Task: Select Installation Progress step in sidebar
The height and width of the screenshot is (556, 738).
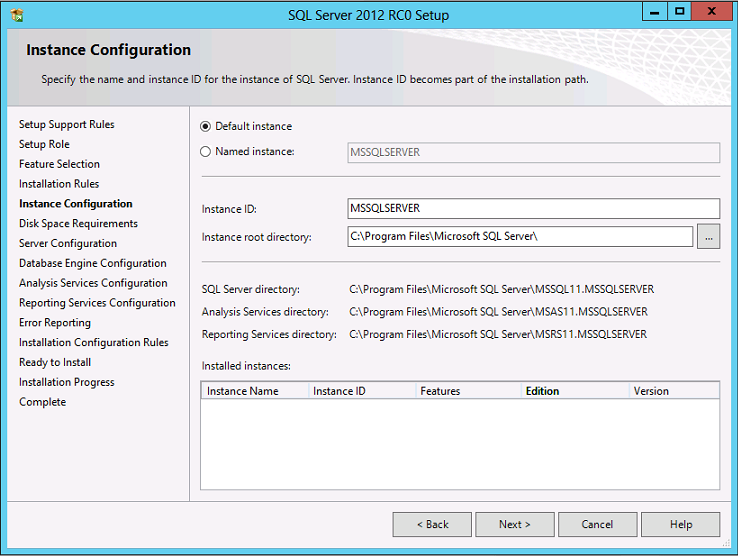Action: click(66, 382)
